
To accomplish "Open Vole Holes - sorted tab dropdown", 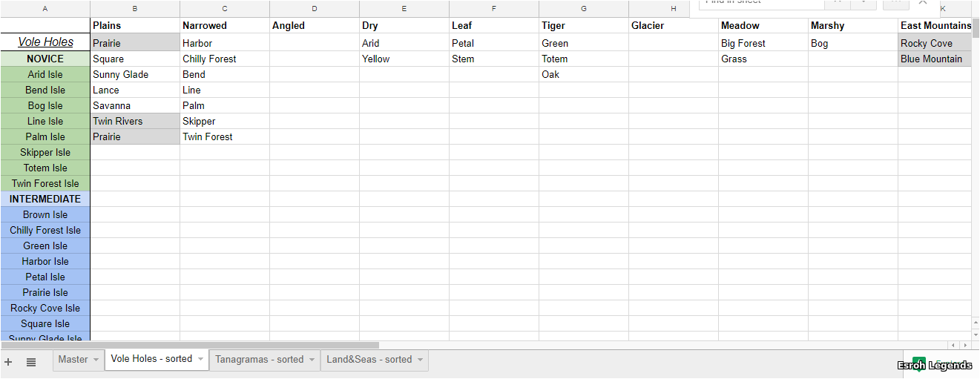I will 200,360.
